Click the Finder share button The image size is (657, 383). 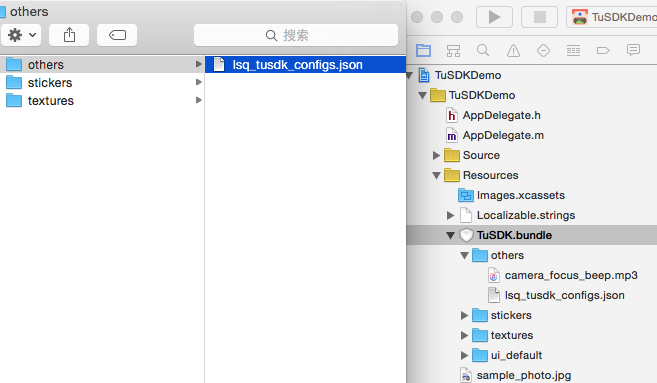click(69, 35)
